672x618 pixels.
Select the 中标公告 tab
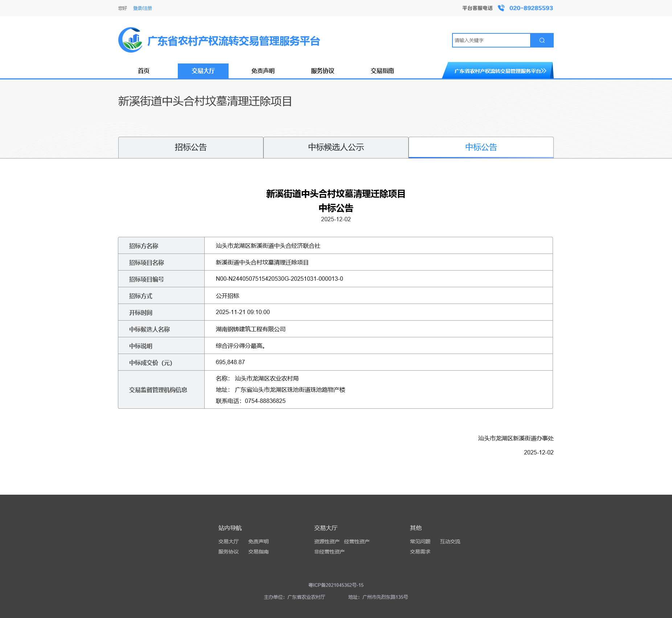point(481,147)
